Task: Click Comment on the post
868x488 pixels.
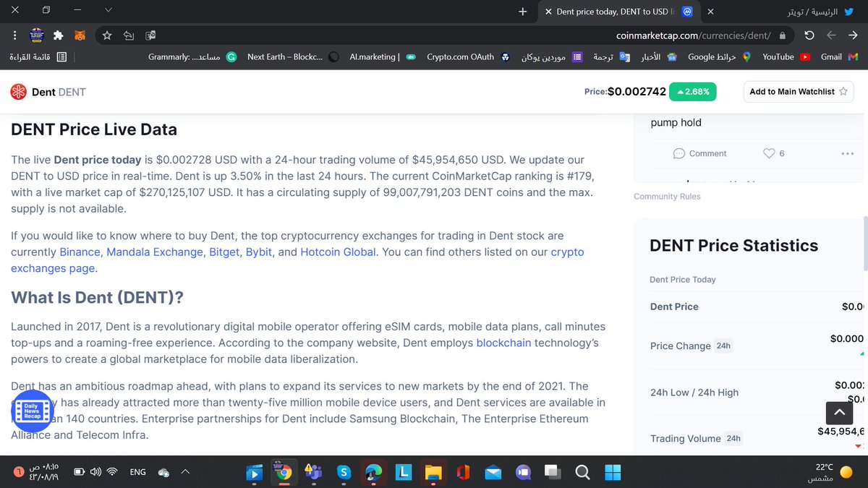Action: pyautogui.click(x=699, y=153)
